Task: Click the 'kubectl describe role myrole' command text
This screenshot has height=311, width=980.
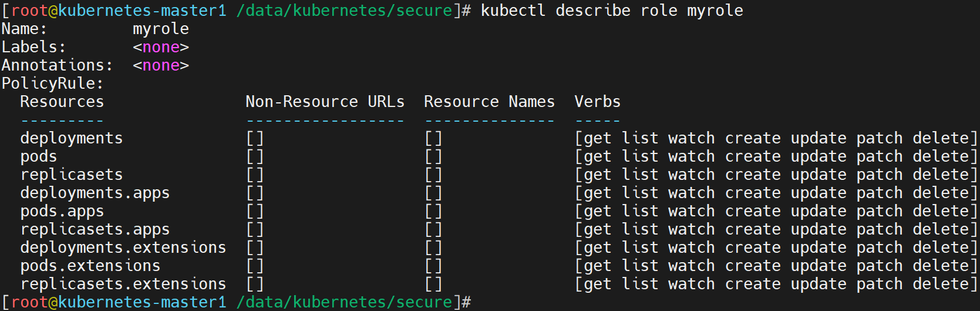Action: point(612,11)
